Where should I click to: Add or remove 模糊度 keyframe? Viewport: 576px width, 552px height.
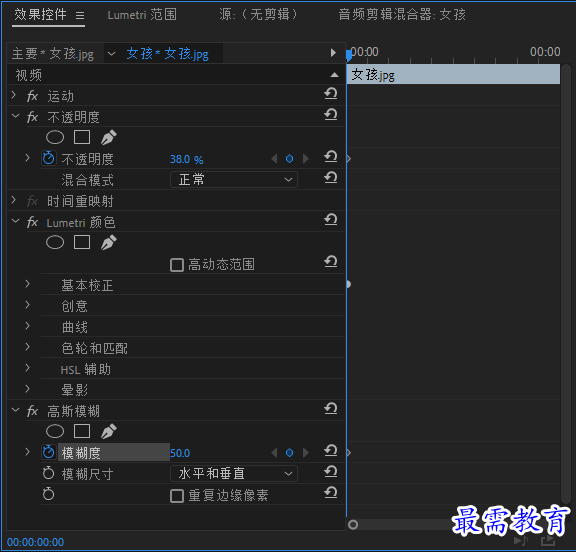289,452
